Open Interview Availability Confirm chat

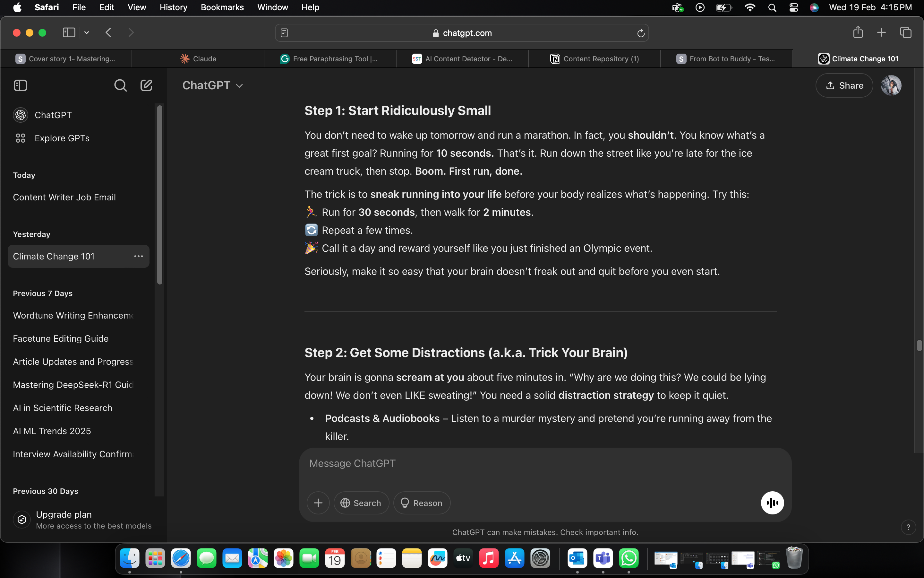(x=78, y=454)
